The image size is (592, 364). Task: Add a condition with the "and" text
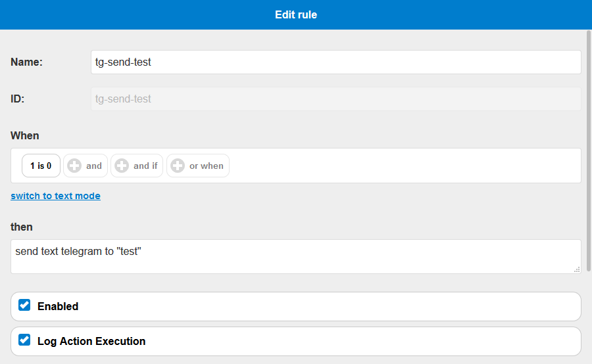93,166
